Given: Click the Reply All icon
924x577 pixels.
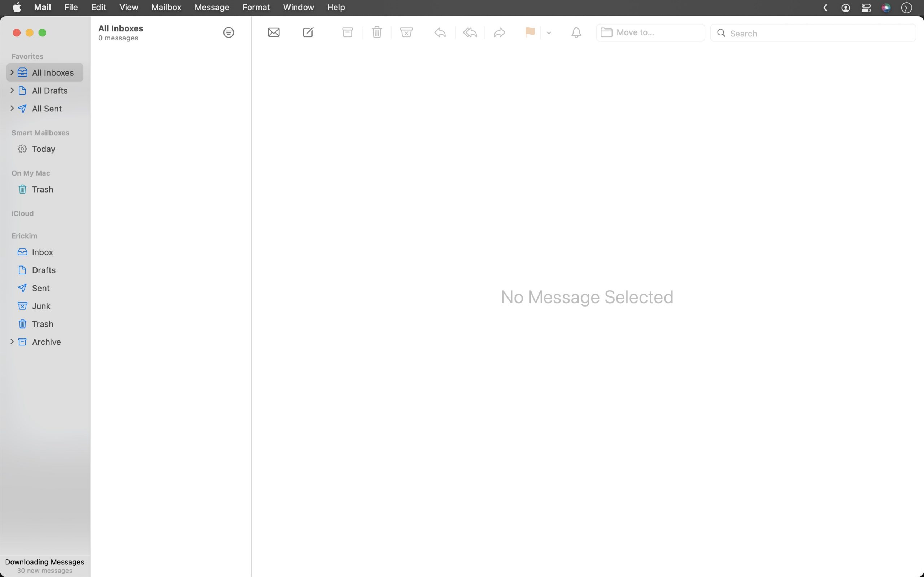Looking at the screenshot, I should coord(470,32).
